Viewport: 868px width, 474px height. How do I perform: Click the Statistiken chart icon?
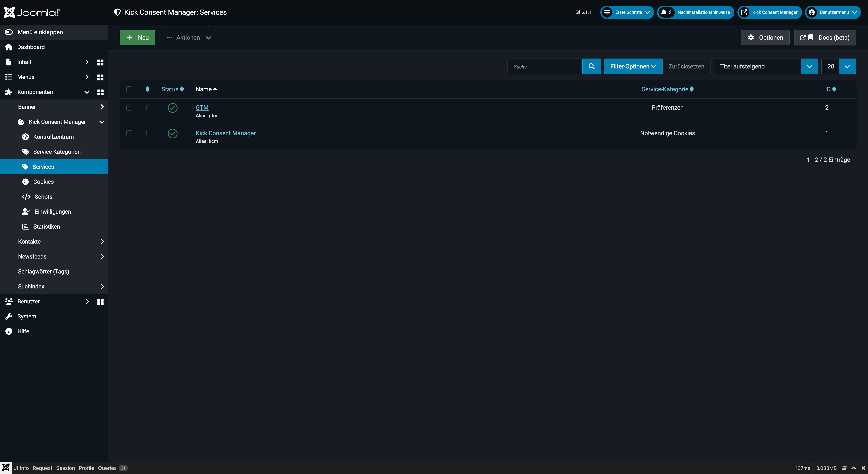coord(25,227)
